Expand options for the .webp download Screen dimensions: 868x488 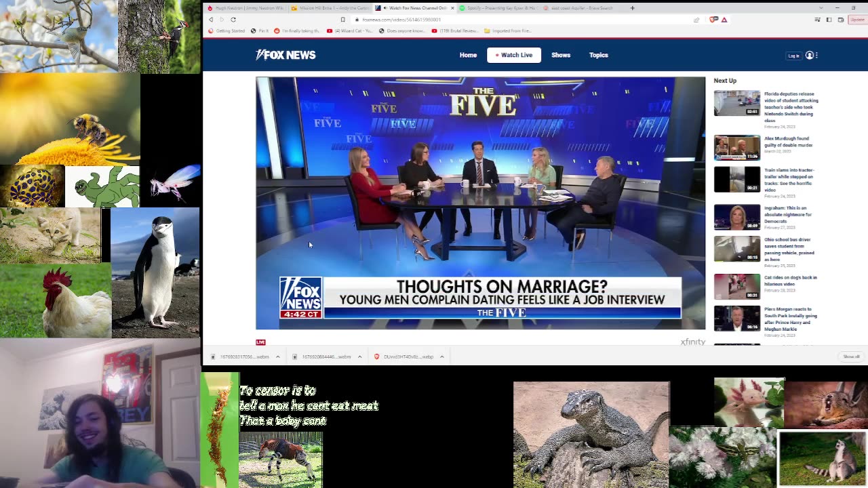tap(441, 357)
